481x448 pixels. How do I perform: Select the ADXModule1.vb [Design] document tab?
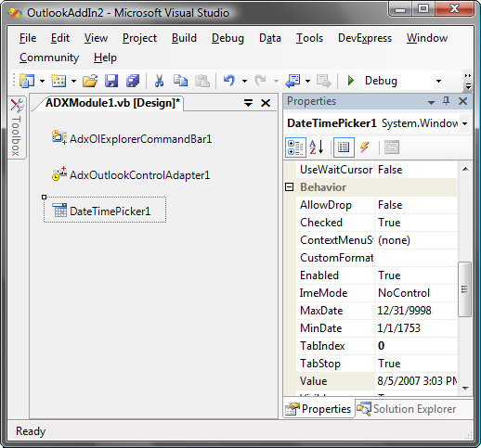[112, 103]
